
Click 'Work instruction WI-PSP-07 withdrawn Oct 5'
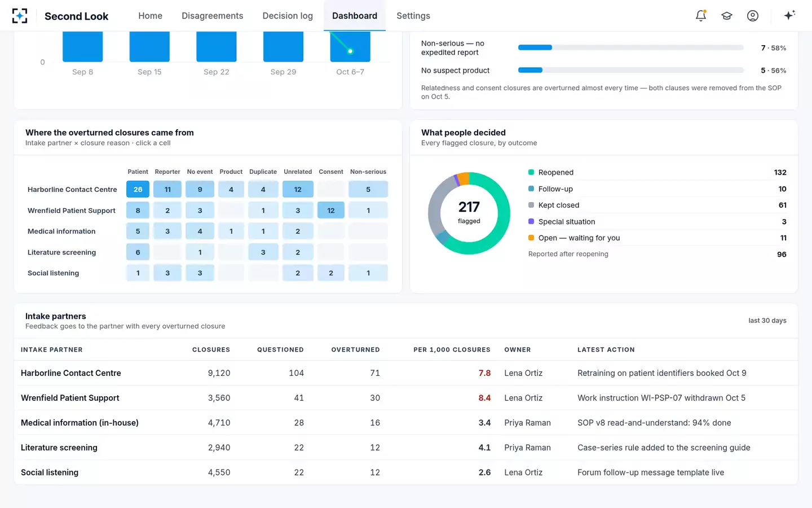click(x=661, y=398)
